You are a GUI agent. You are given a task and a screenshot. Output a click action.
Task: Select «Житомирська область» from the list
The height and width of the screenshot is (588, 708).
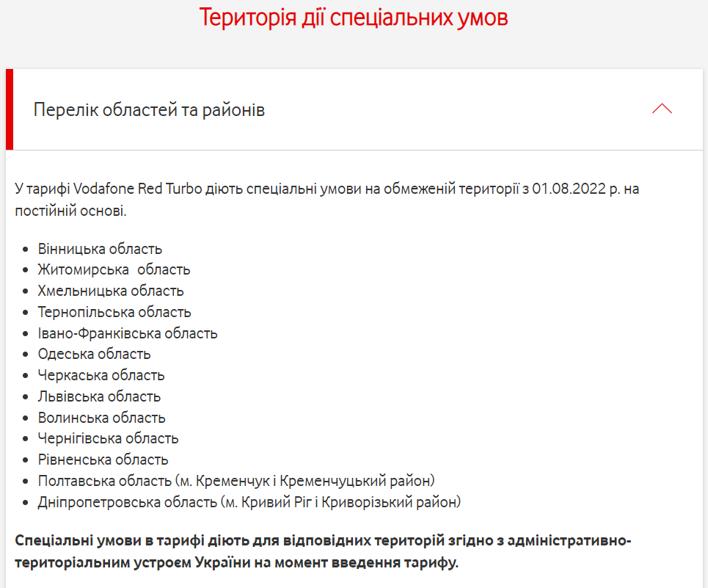pyautogui.click(x=114, y=269)
